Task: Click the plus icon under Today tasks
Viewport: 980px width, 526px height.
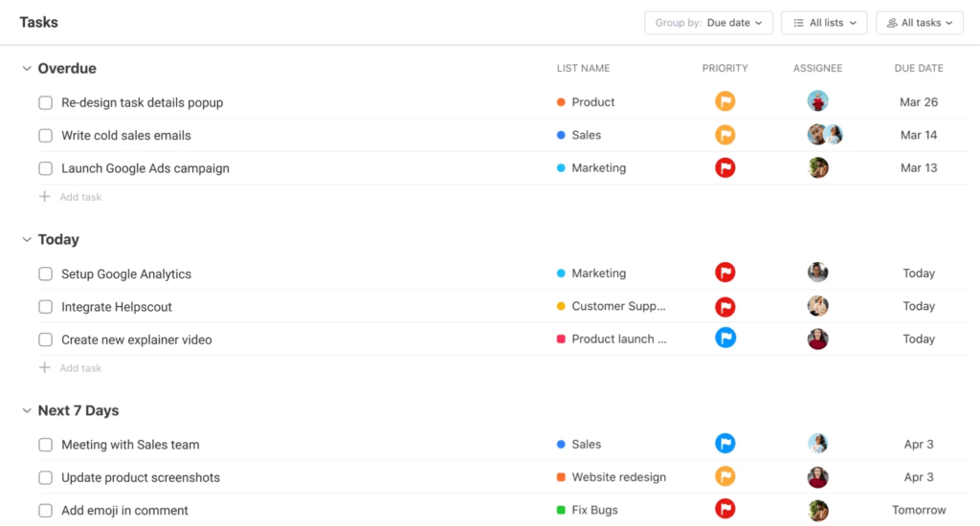Action: 44,368
